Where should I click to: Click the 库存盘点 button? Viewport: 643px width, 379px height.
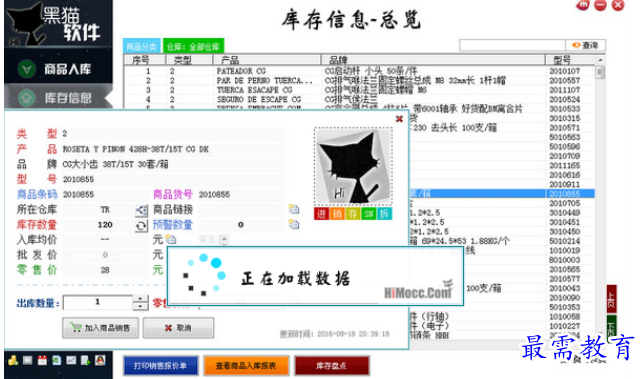click(x=331, y=365)
